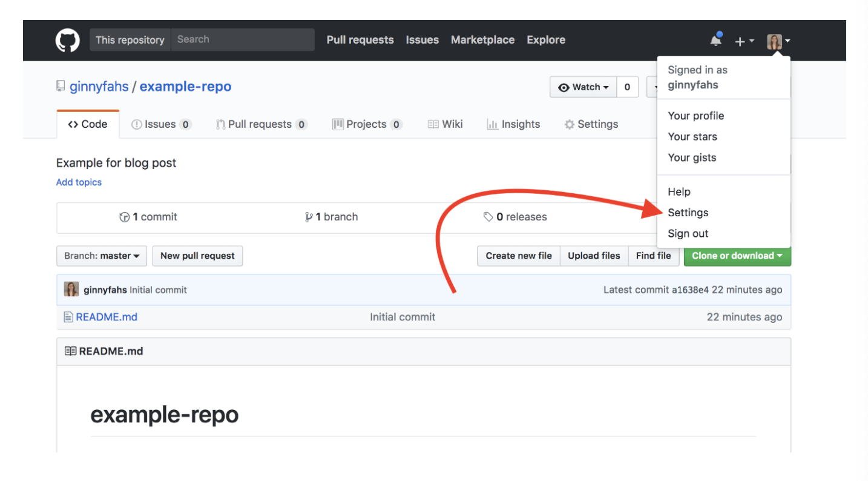
Task: Click the book icon in the README.md header
Action: point(70,351)
